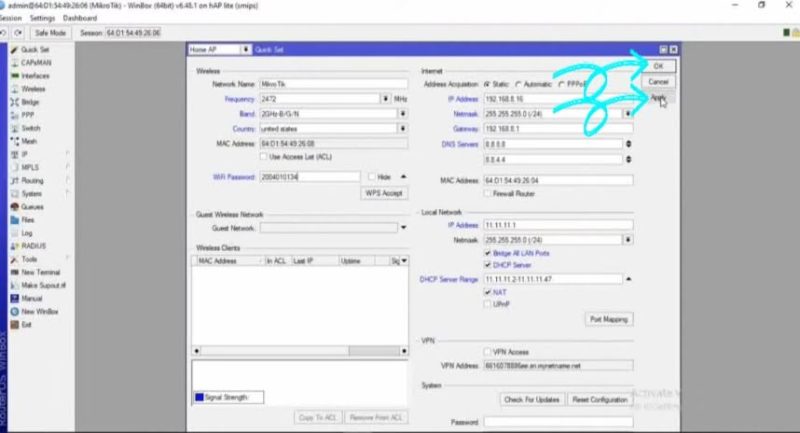Enable VPN Access checkbox

(487, 352)
